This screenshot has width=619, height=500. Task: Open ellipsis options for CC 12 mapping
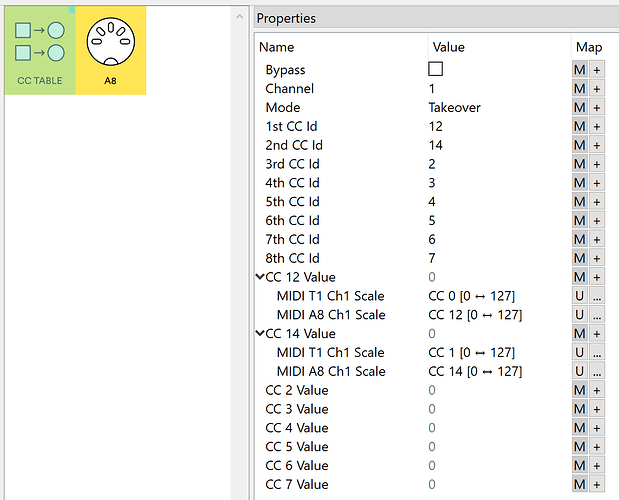pos(597,315)
